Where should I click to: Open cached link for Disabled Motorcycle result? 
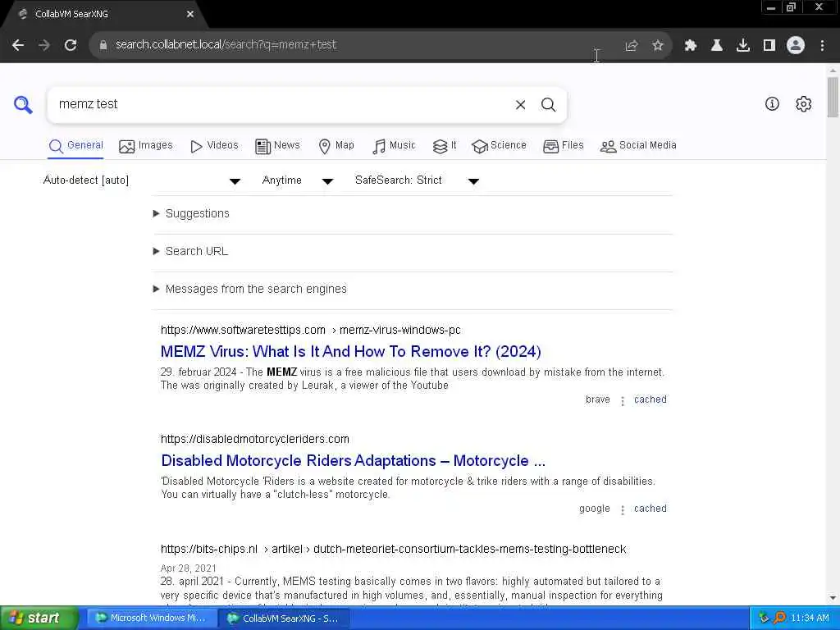651,509
